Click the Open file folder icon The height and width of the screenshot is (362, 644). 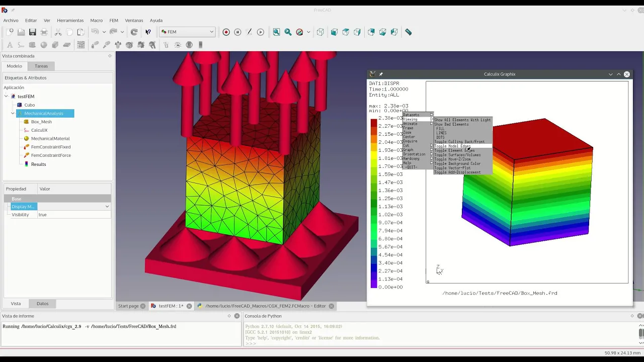click(x=21, y=32)
